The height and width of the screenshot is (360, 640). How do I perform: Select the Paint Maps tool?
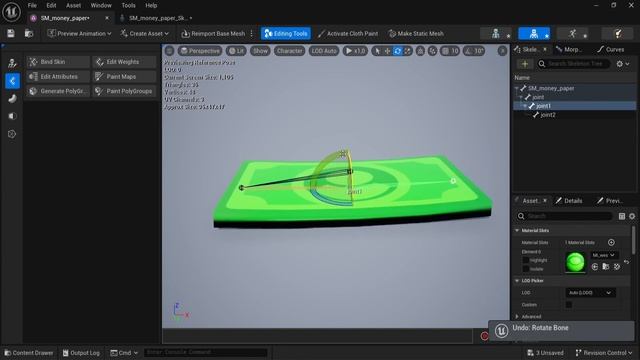(124, 76)
